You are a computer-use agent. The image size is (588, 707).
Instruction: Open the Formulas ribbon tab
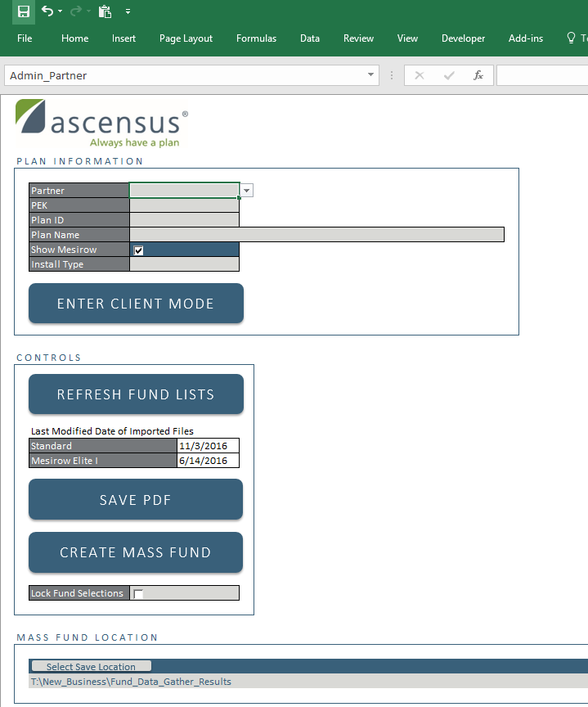click(x=256, y=38)
